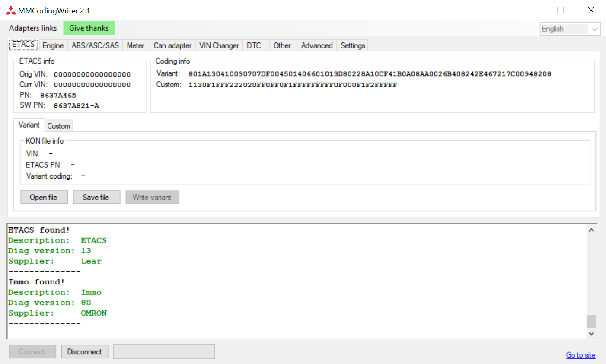The image size is (606, 364).
Task: Click the green Give thanks button
Action: pyautogui.click(x=89, y=28)
